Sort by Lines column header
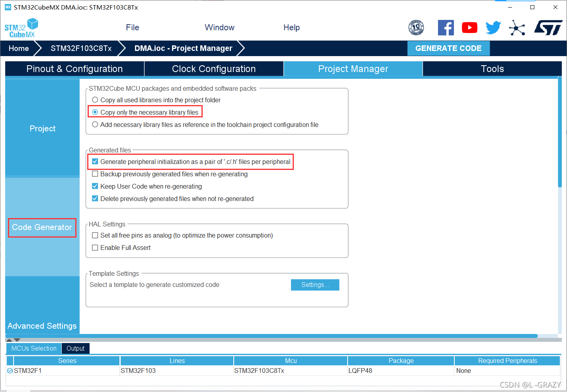The height and width of the screenshot is (392, 567). coord(177,361)
